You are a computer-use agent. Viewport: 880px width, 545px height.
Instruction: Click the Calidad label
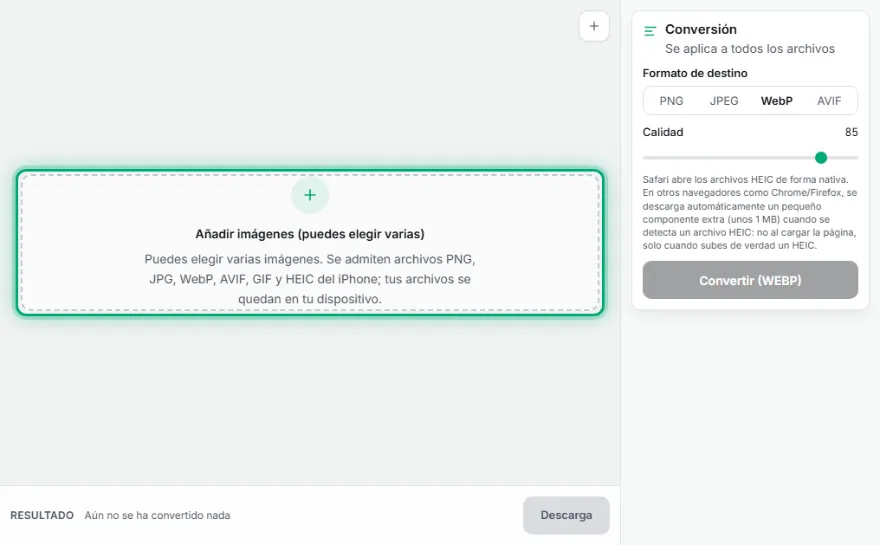coord(663,132)
